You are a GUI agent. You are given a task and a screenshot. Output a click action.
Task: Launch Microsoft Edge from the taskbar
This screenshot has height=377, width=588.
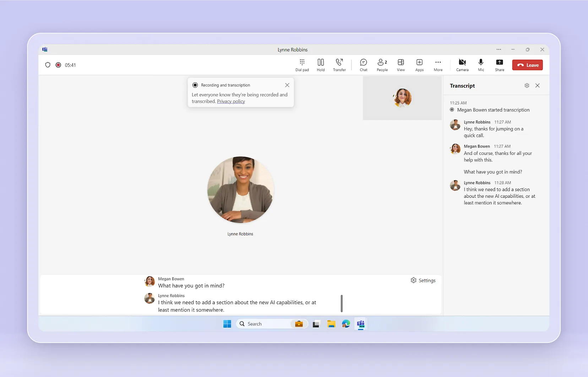click(x=346, y=324)
